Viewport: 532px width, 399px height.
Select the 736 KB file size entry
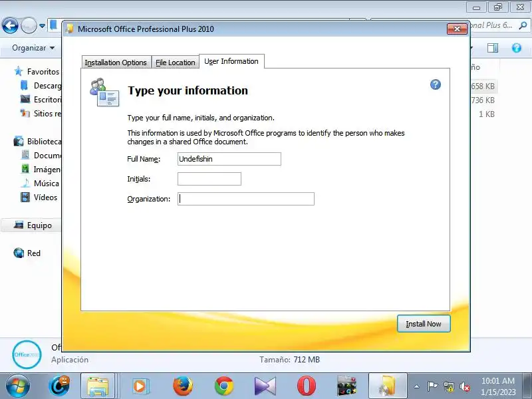pyautogui.click(x=483, y=100)
